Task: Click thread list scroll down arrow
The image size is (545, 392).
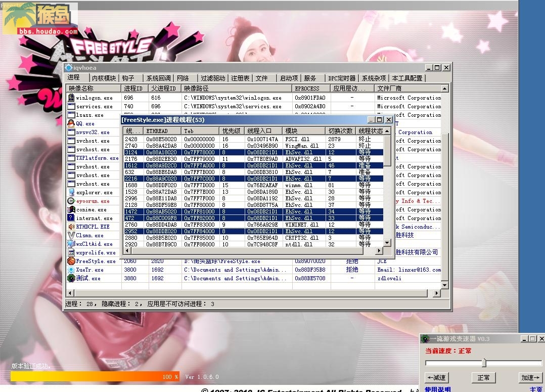Action: [x=387, y=243]
